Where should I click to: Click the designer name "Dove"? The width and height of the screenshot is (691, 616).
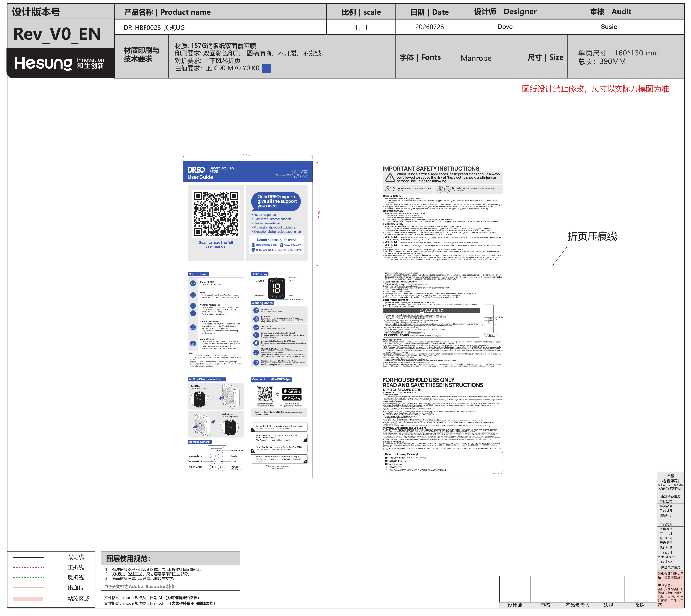click(x=505, y=27)
